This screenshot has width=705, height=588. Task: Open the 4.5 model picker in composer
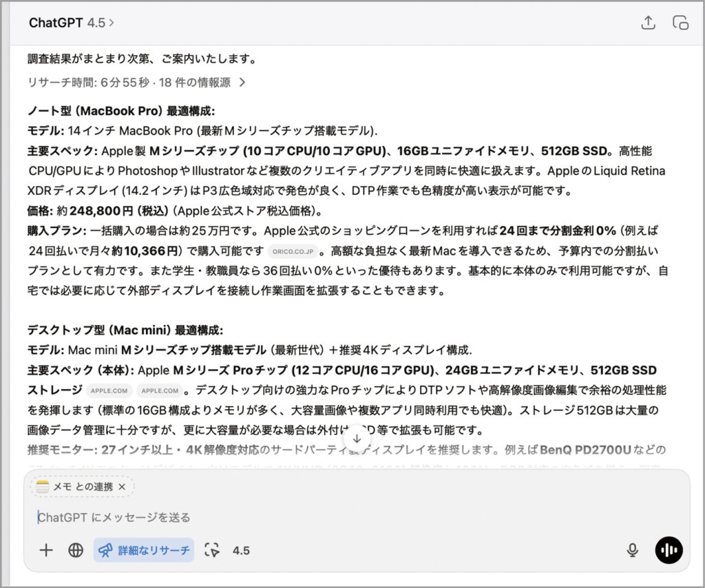point(241,550)
